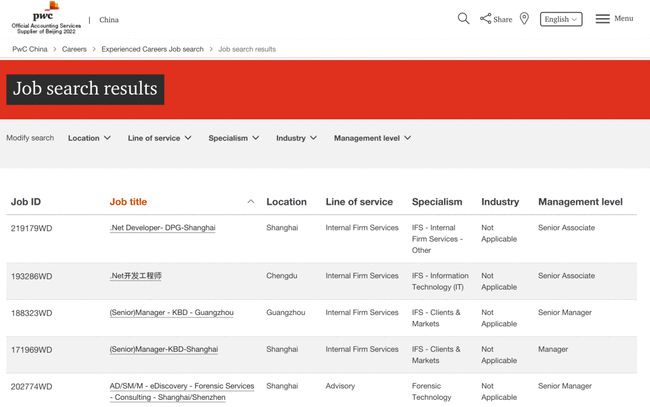
Task: Expand the Line of service filter
Action: pyautogui.click(x=160, y=138)
